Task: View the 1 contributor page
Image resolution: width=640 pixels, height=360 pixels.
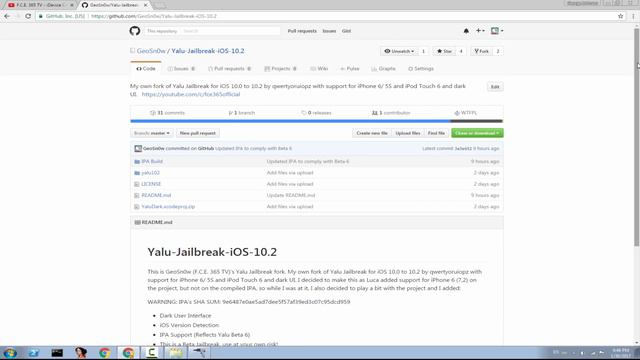Action: pyautogui.click(x=391, y=113)
